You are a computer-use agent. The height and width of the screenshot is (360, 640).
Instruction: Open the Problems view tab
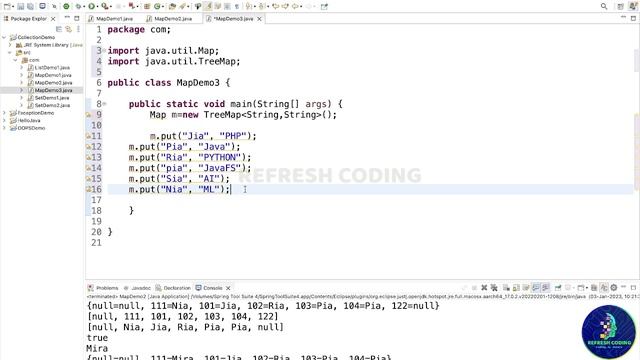(x=103, y=288)
